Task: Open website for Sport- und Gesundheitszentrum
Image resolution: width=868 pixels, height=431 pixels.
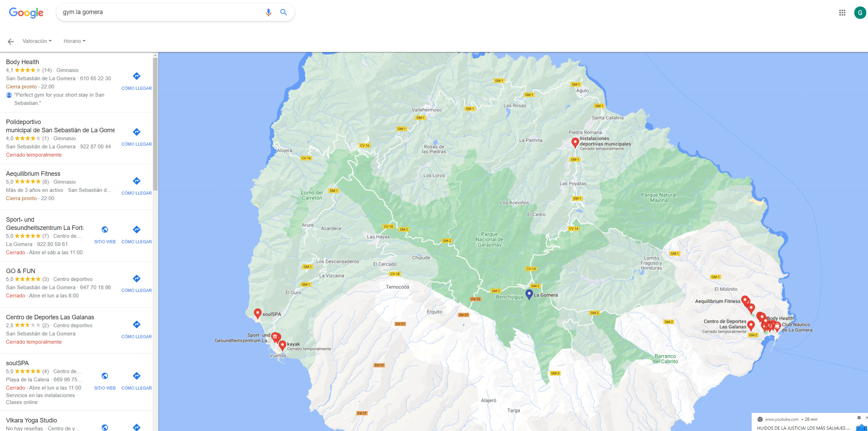Action: click(x=105, y=234)
